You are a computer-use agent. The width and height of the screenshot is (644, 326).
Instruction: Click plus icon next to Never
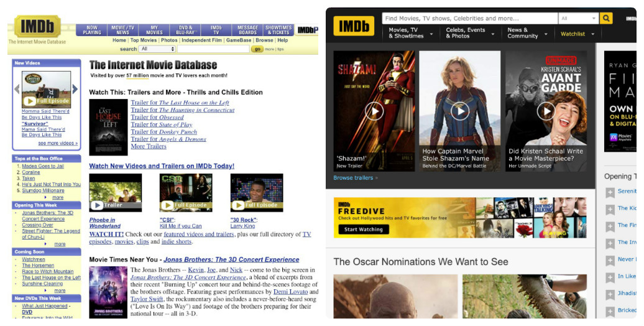pos(610,260)
